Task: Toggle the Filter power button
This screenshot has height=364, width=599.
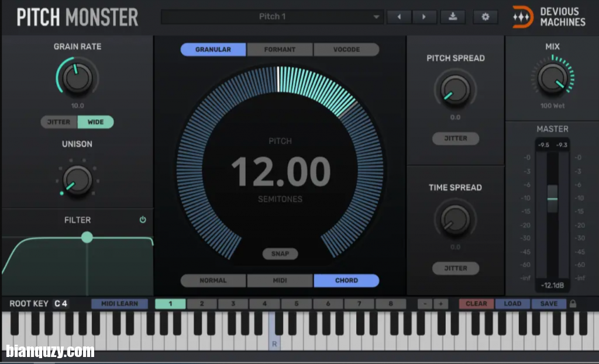Action: pyautogui.click(x=143, y=220)
